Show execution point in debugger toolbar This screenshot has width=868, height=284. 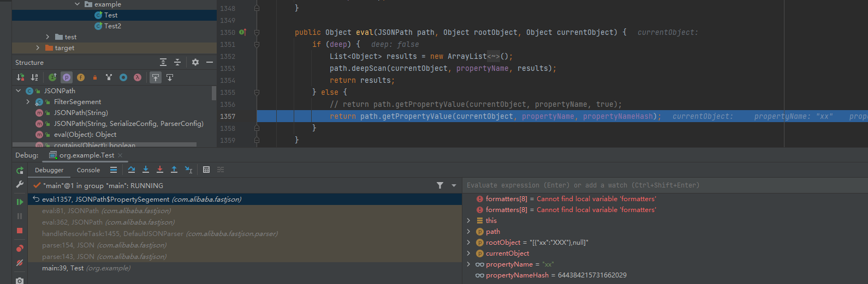click(114, 170)
